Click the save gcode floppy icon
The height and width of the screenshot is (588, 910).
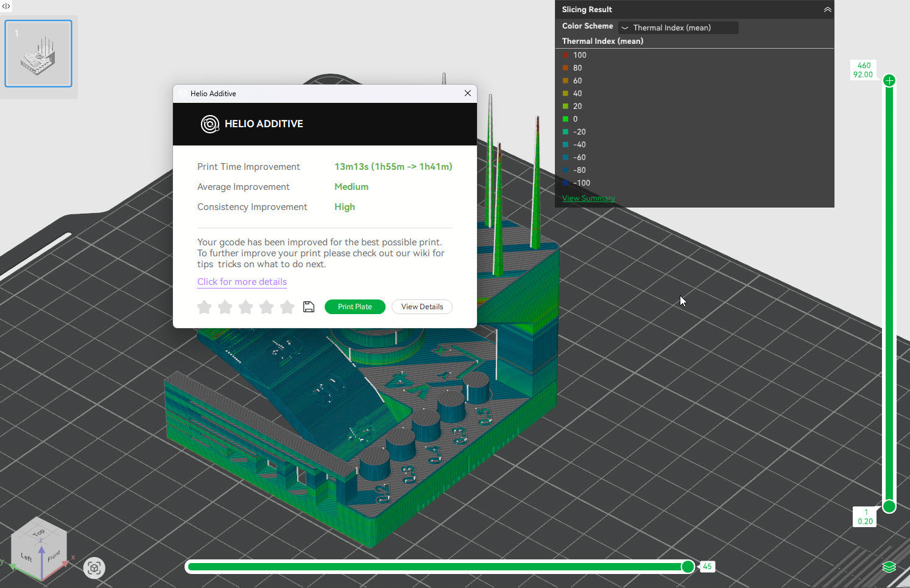[309, 307]
